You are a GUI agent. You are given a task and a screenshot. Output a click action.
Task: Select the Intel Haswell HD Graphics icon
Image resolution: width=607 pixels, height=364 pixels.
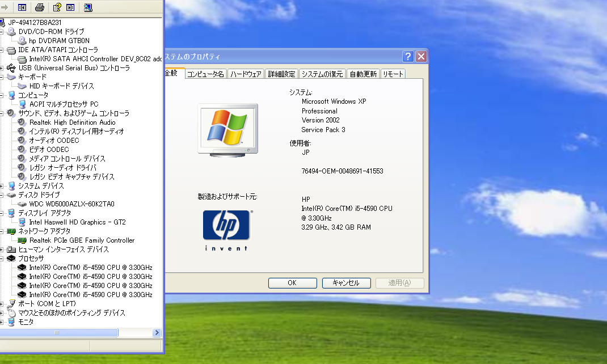(23, 222)
